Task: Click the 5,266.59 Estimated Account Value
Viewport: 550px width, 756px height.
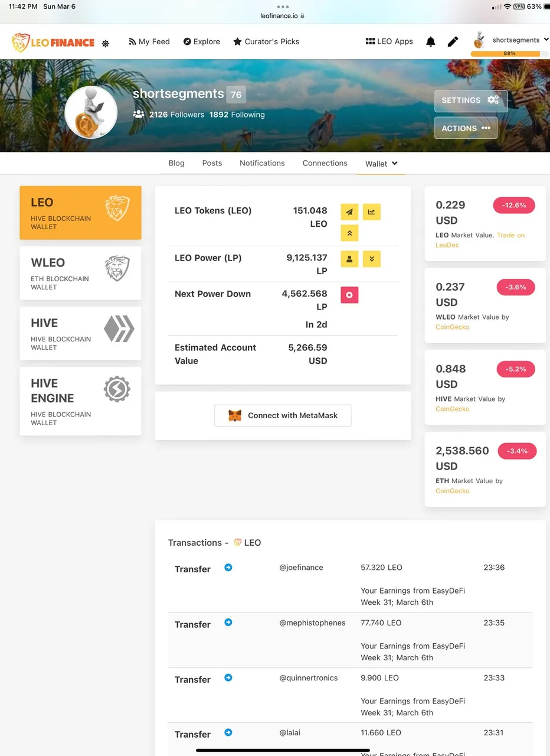Action: (x=307, y=354)
